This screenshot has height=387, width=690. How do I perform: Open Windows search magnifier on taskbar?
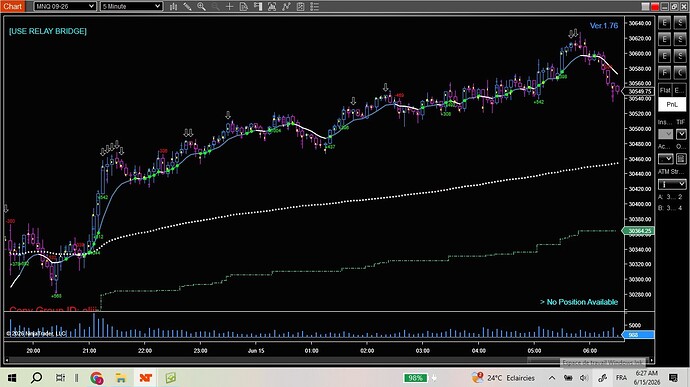point(37,378)
